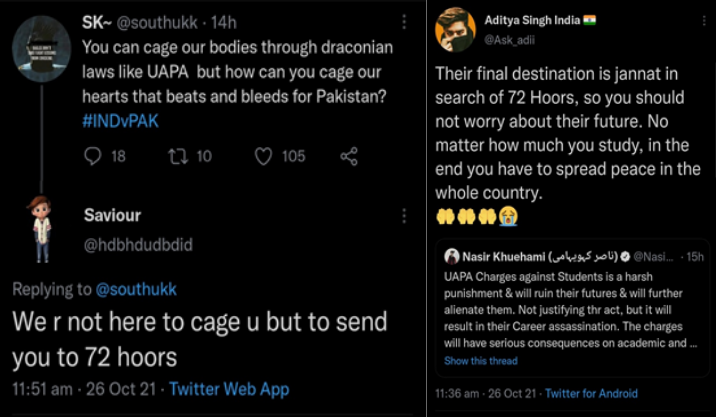This screenshot has height=417, width=716.
Task: Click the Twitter Web App source link
Action: click(229, 388)
